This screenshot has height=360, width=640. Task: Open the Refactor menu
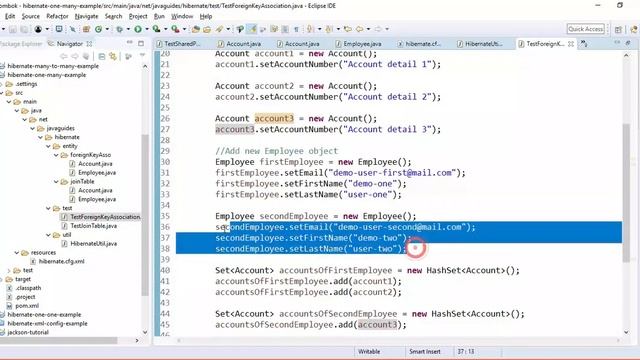(57, 16)
